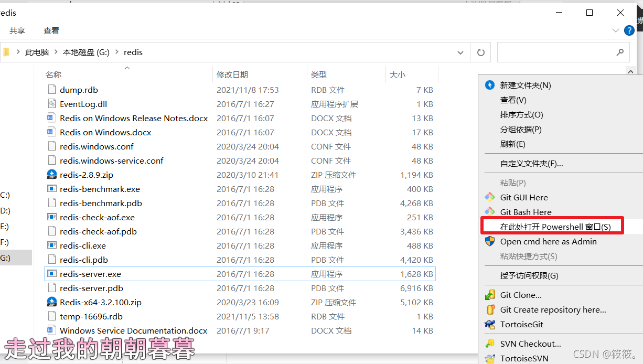
Task: Focus the folder search input box
Action: (x=563, y=52)
